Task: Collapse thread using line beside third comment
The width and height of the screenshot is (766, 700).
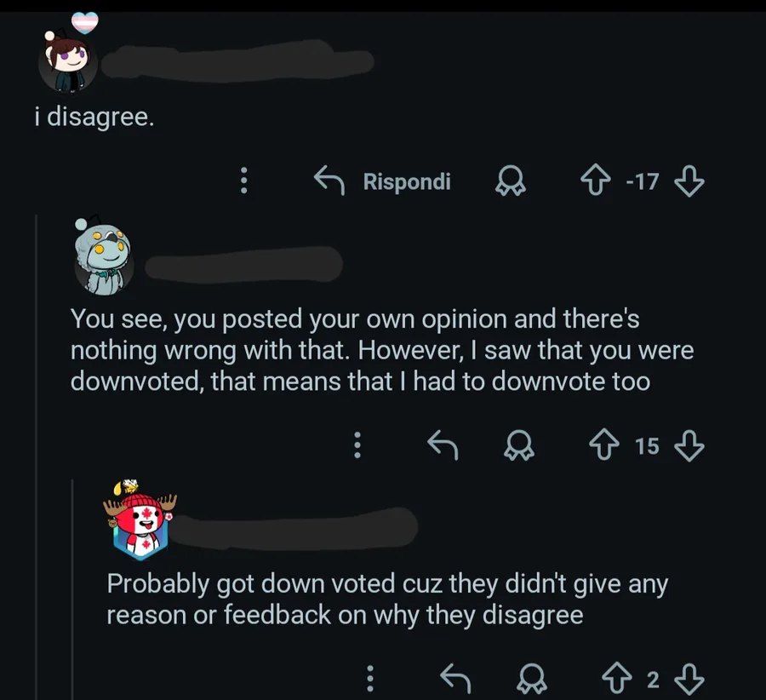Action: (73, 589)
